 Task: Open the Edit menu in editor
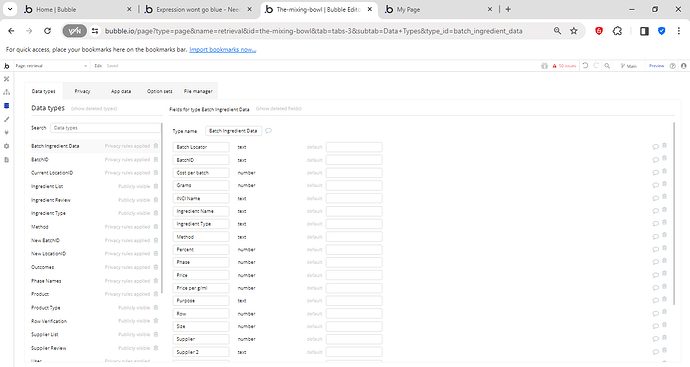coord(98,66)
